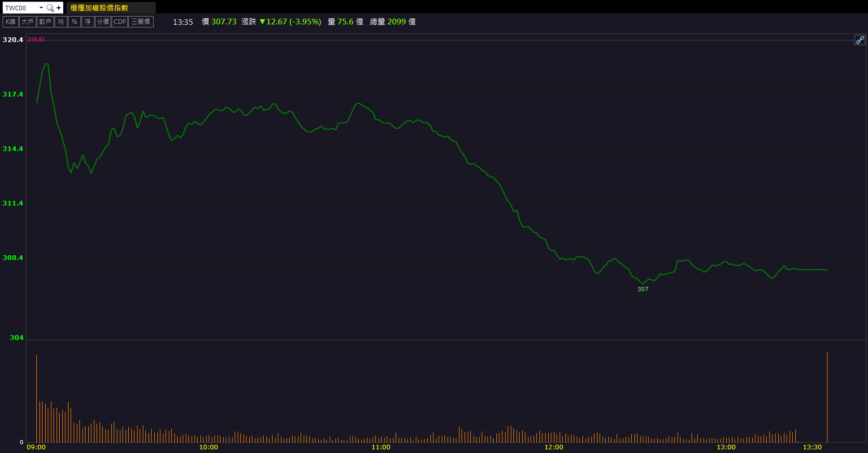The height and width of the screenshot is (453, 868).
Task: Click the 櫃檯加權股價指數 title tab
Action: pyautogui.click(x=99, y=8)
